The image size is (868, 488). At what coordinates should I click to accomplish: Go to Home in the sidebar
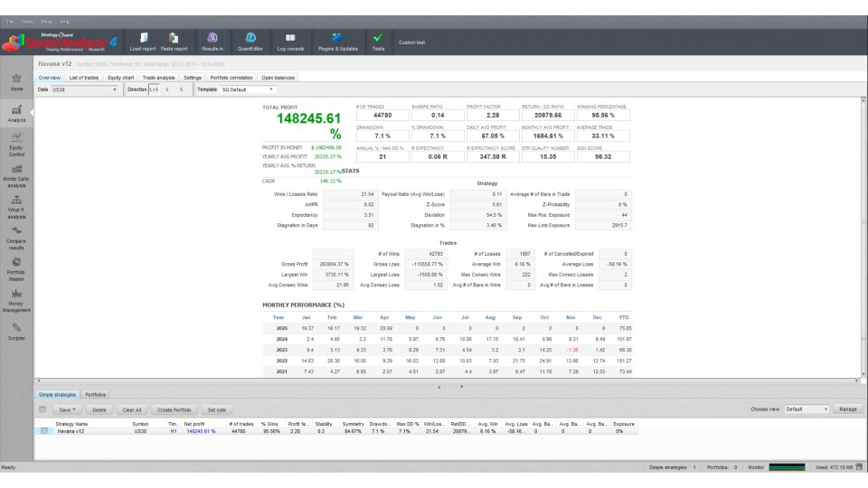point(16,82)
